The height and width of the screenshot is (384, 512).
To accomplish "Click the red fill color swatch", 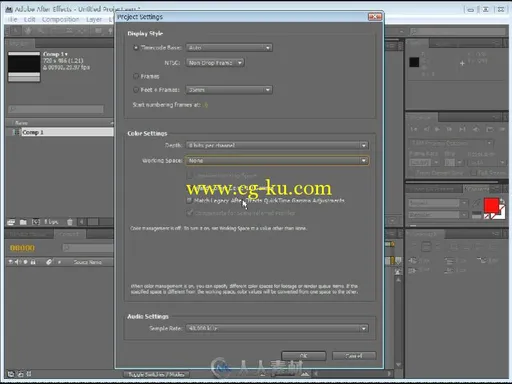I will [491, 206].
